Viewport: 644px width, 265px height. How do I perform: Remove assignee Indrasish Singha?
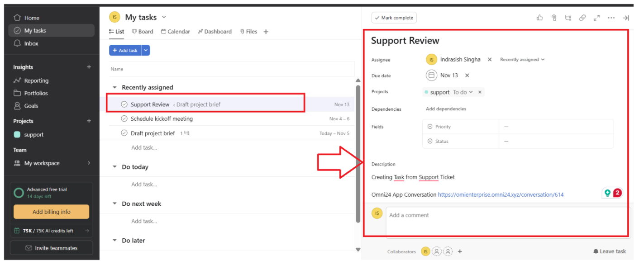[x=490, y=60]
